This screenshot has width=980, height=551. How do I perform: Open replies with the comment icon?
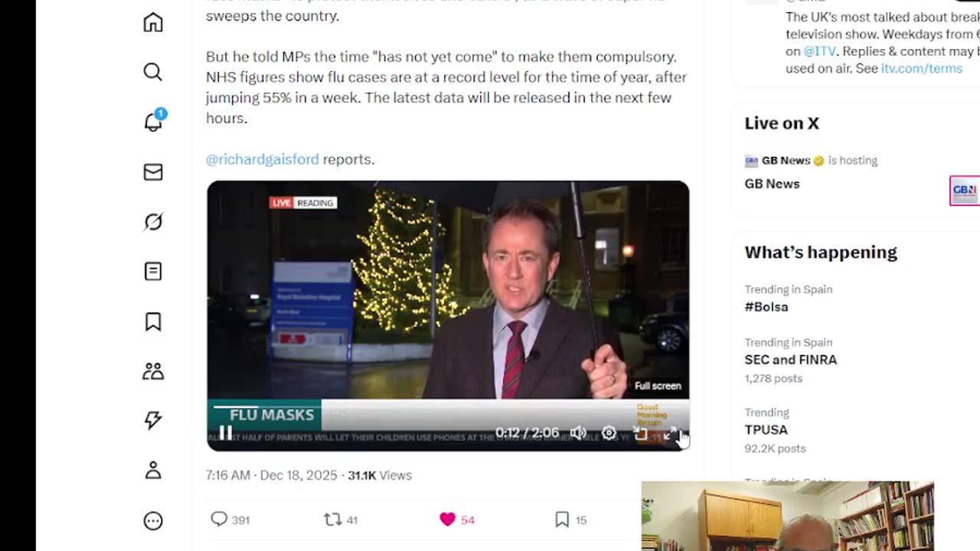point(219,520)
